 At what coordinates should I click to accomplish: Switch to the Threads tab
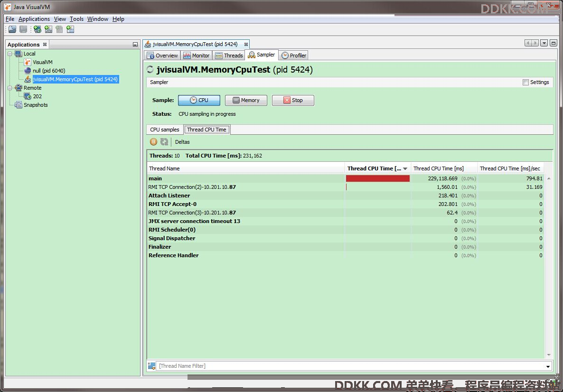(229, 55)
